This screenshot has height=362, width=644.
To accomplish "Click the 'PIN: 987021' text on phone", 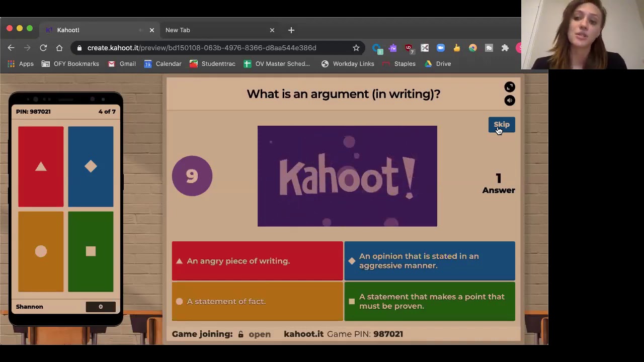I will pyautogui.click(x=33, y=112).
